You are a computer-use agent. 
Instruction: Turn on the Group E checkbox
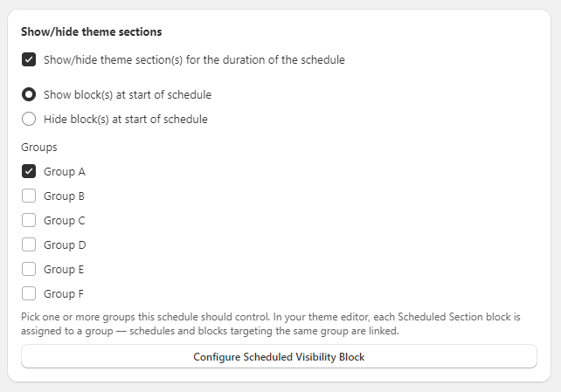click(x=29, y=269)
